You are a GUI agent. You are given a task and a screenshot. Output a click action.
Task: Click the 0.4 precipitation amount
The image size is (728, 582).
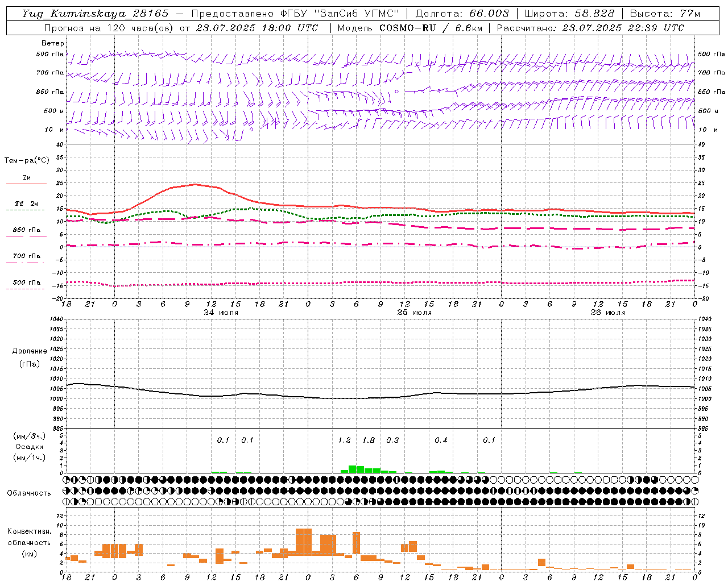[x=441, y=440]
